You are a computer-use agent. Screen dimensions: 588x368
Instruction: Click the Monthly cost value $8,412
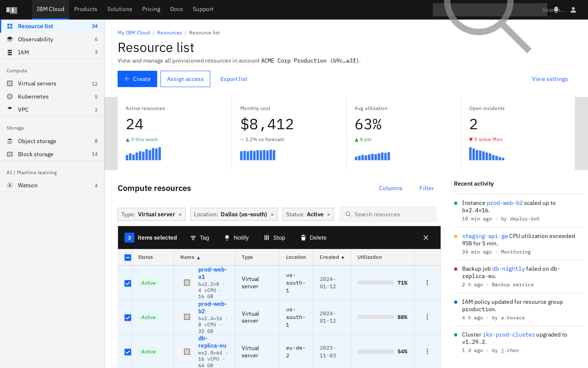[x=267, y=124]
